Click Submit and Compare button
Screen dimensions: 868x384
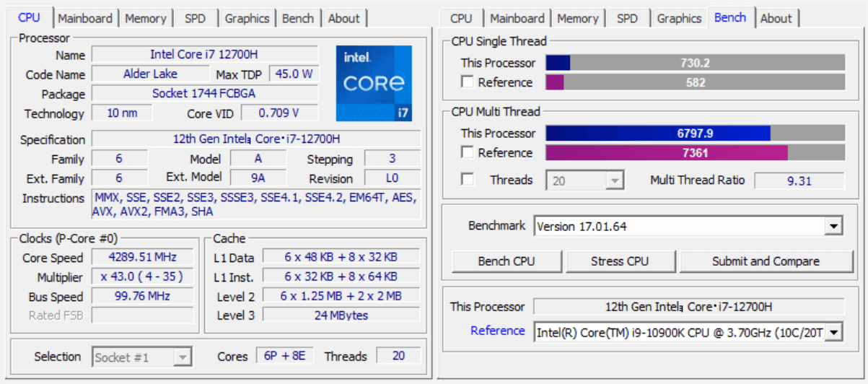766,261
